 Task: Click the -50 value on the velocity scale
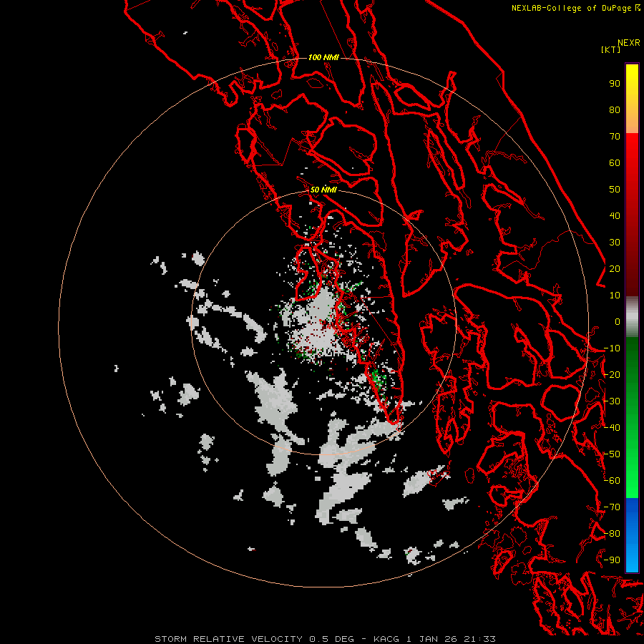pyautogui.click(x=612, y=454)
